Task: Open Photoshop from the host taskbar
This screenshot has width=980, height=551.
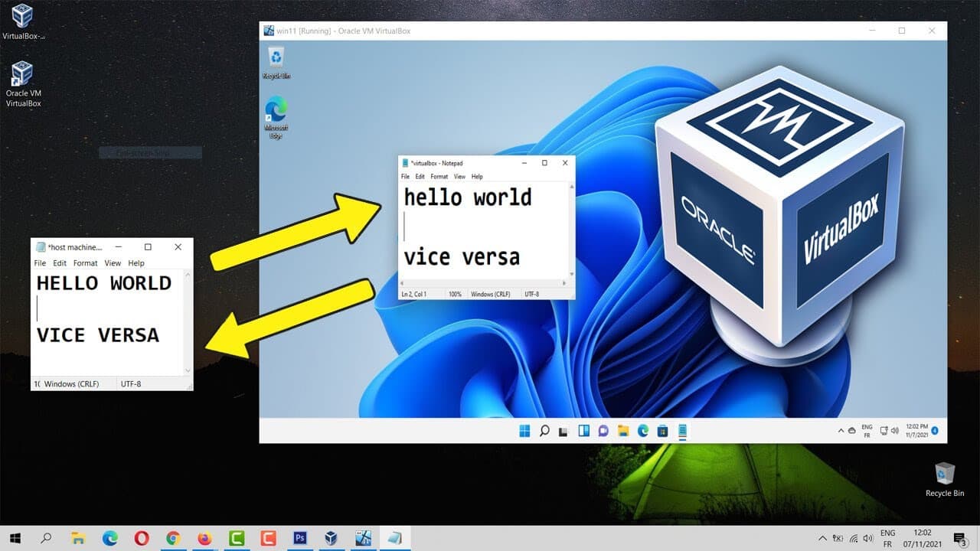Action: [299, 538]
